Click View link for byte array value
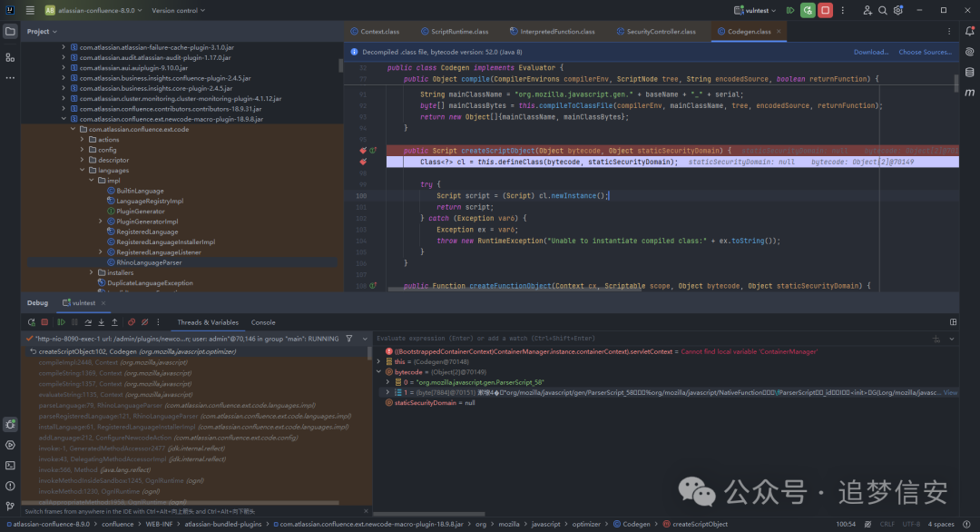Screen dimensions: 980x532 (x=950, y=392)
